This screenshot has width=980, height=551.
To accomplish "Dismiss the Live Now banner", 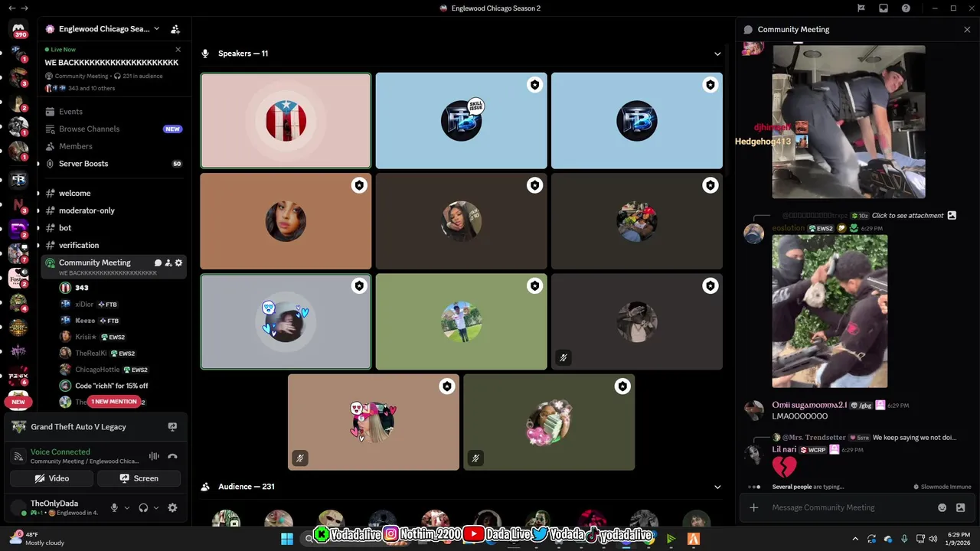I will (178, 50).
